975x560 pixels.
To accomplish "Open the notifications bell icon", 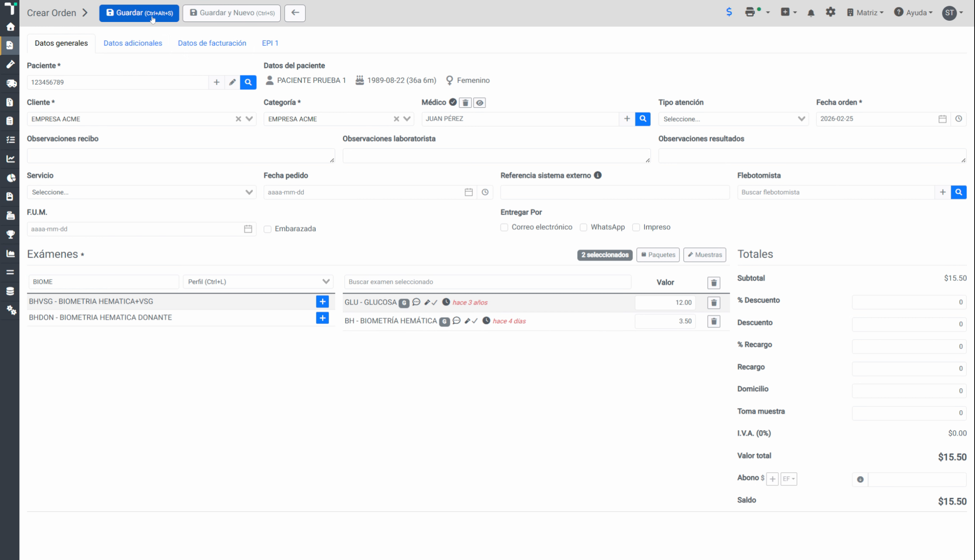I will (x=811, y=13).
